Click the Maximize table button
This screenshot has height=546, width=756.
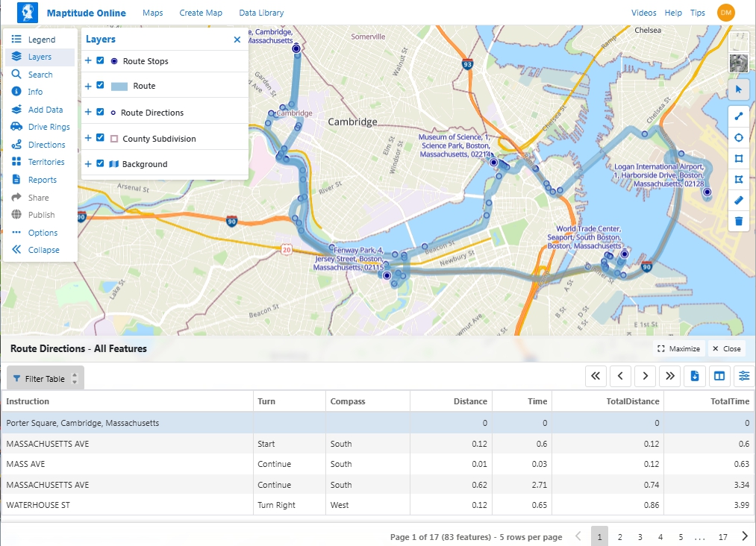click(678, 348)
